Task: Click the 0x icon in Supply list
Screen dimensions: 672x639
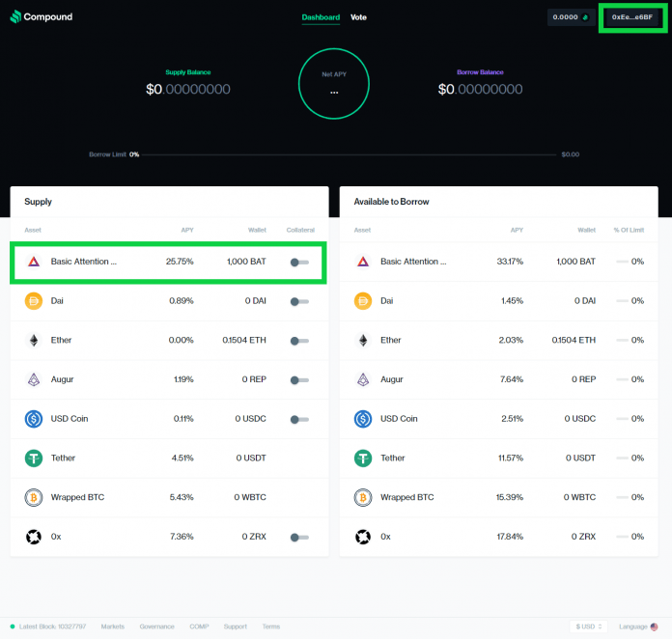Action: pyautogui.click(x=33, y=537)
